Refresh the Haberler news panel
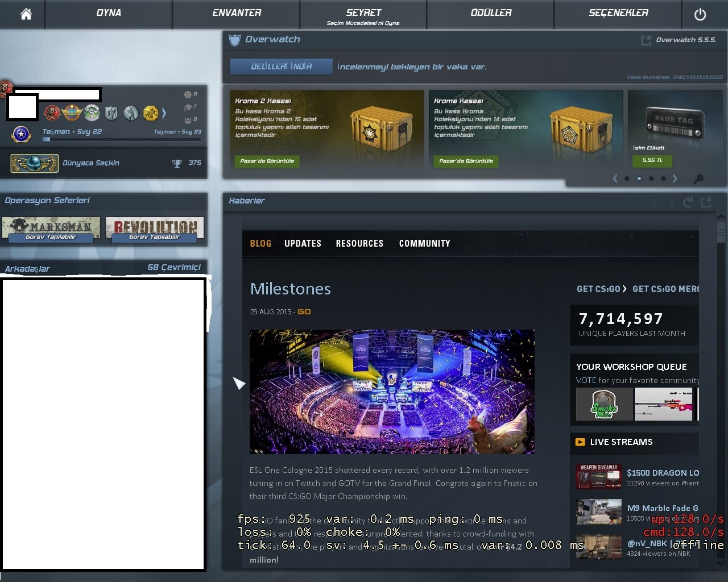728x582 pixels. coord(688,202)
